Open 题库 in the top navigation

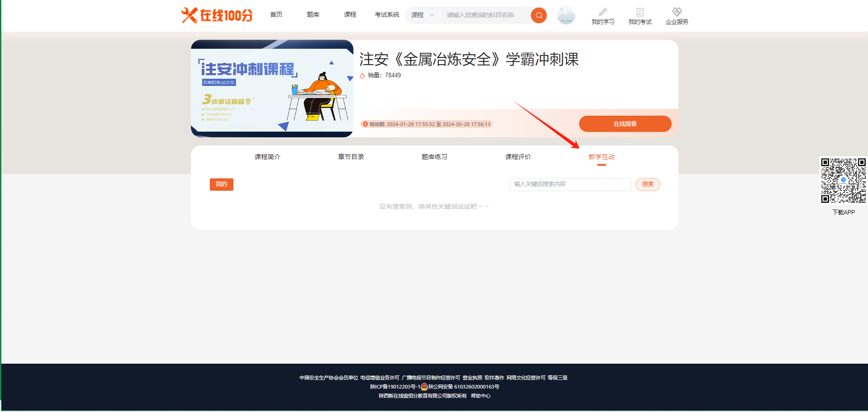point(313,14)
